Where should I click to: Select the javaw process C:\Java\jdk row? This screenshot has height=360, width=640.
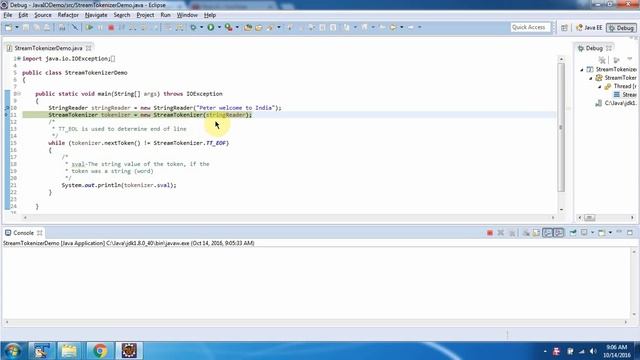pos(616,103)
